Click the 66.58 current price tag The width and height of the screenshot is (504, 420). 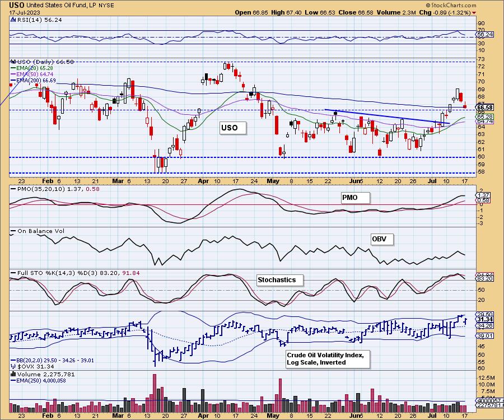coord(485,108)
